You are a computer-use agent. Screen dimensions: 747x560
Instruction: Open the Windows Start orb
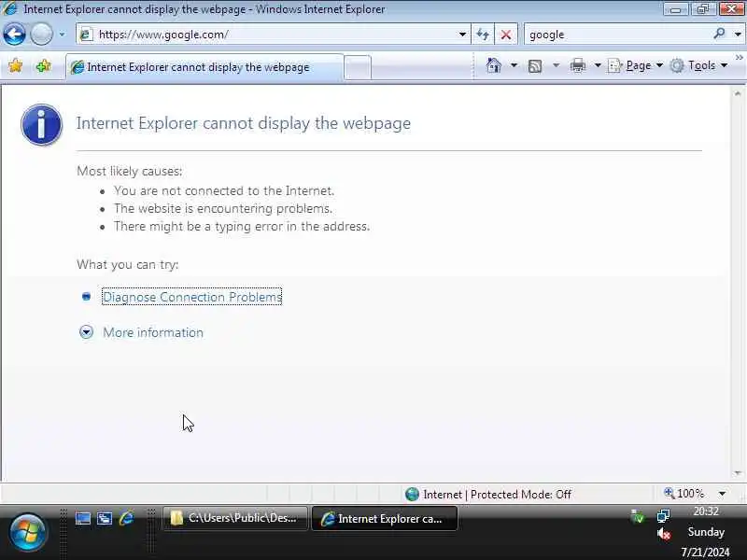27,532
